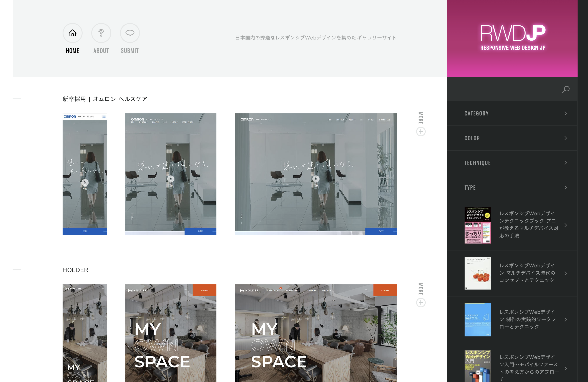Open the テクニックブック プロが教える book link
Viewport: 588px width, 382px height.
tap(529, 224)
